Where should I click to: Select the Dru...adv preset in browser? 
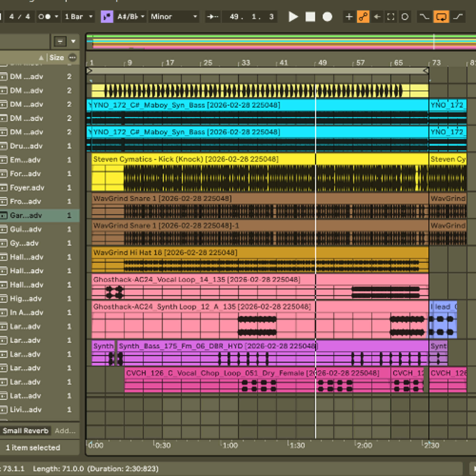click(x=39, y=146)
